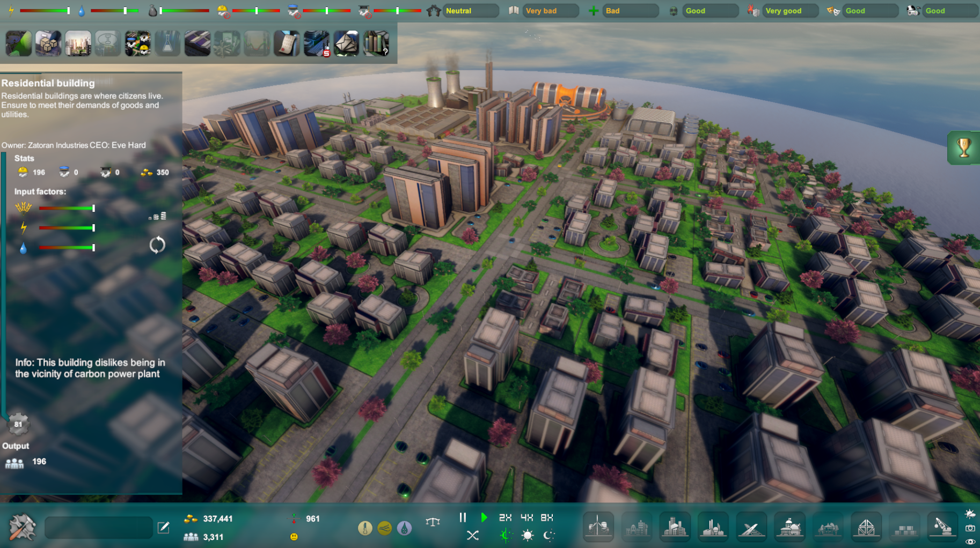The image size is (980, 548).
Task: Click the water input factor bar
Action: point(67,248)
